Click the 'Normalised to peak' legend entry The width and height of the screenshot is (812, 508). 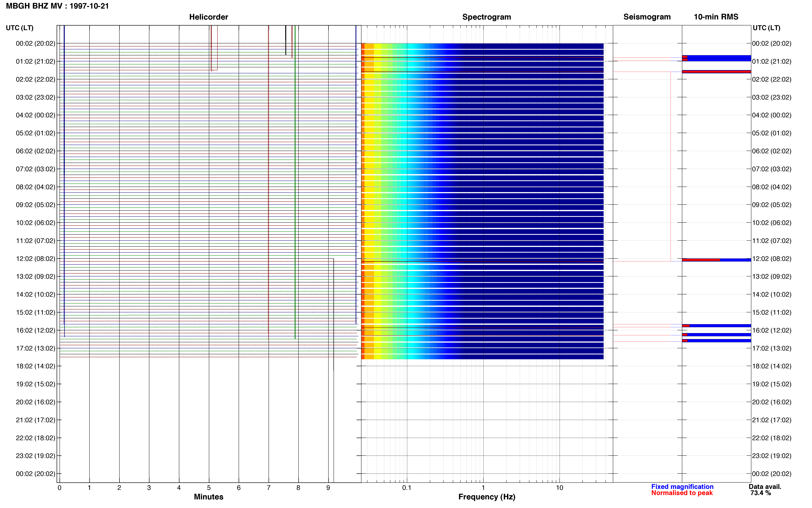(682, 493)
